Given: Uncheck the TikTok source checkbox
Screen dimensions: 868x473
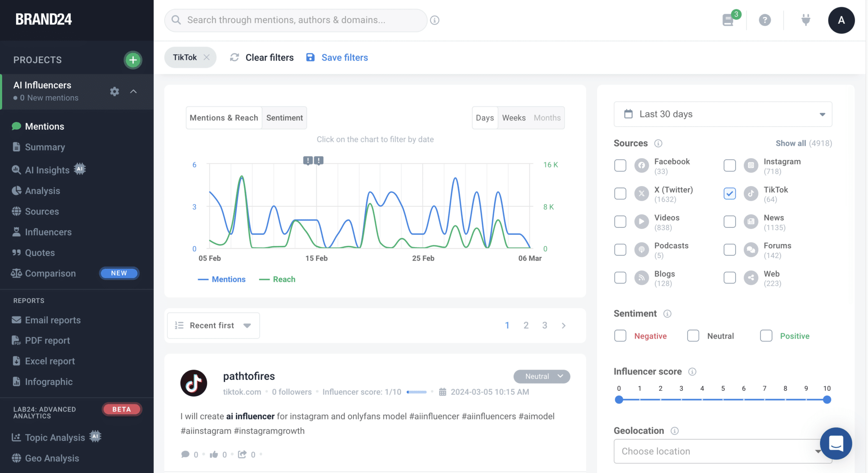Looking at the screenshot, I should point(729,194).
